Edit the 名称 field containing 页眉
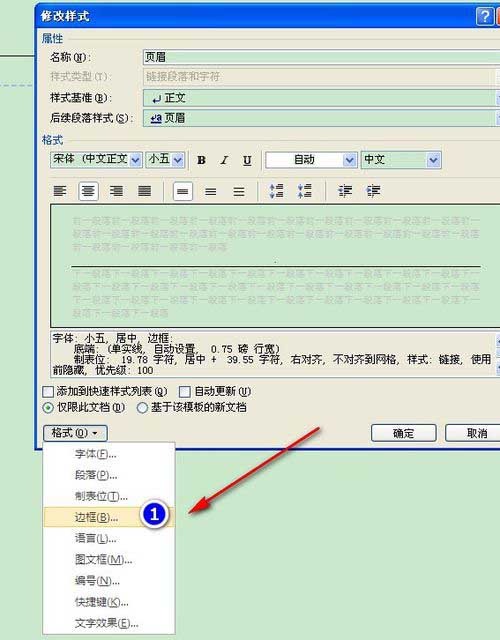Viewport: 500px width, 640px height. 322,57
